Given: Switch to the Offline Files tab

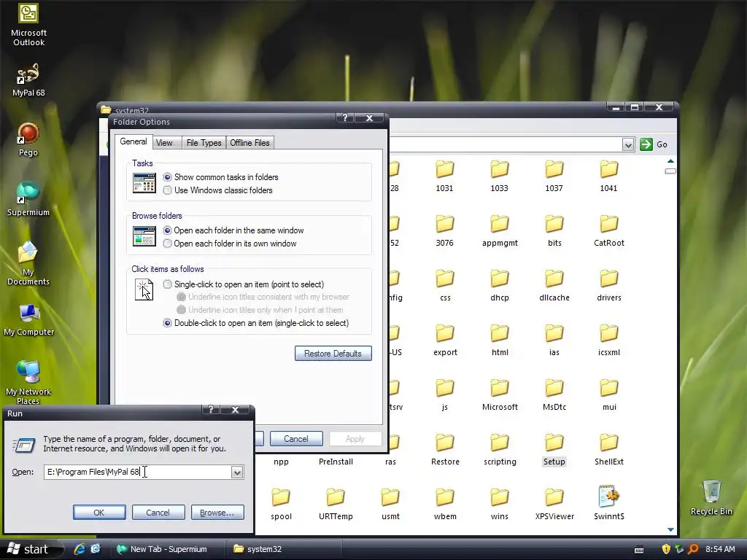Looking at the screenshot, I should point(249,143).
